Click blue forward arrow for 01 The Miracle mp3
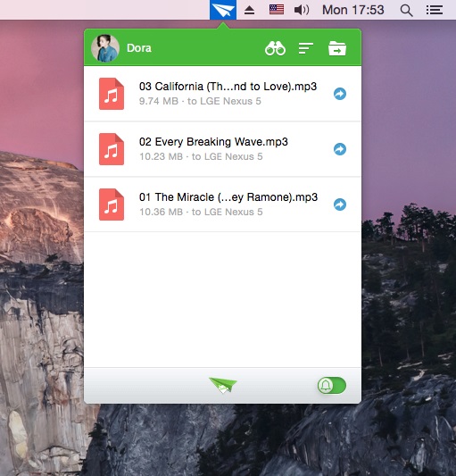The width and height of the screenshot is (456, 476). pyautogui.click(x=340, y=205)
